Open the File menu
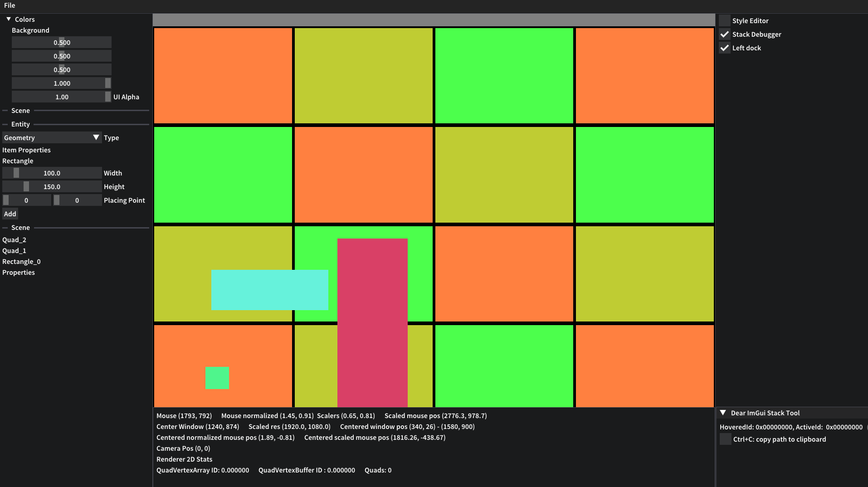Image resolution: width=868 pixels, height=487 pixels. pyautogui.click(x=10, y=5)
